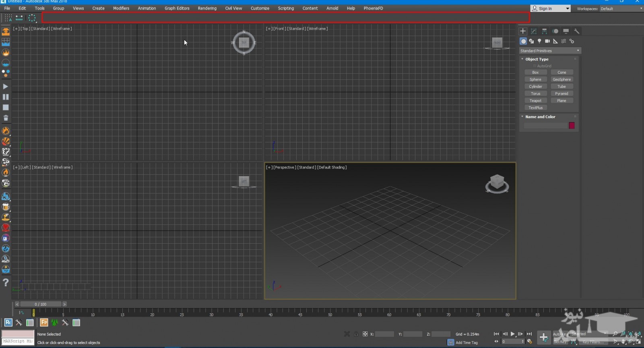Image resolution: width=644 pixels, height=348 pixels.
Task: Select the Lights category icon
Action: [x=539, y=41]
